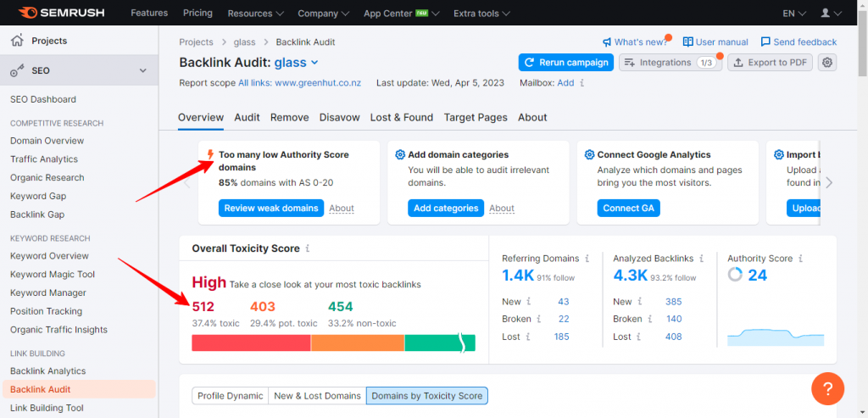
Task: Click next arrow on recommendation cards carousel
Action: coord(828,182)
